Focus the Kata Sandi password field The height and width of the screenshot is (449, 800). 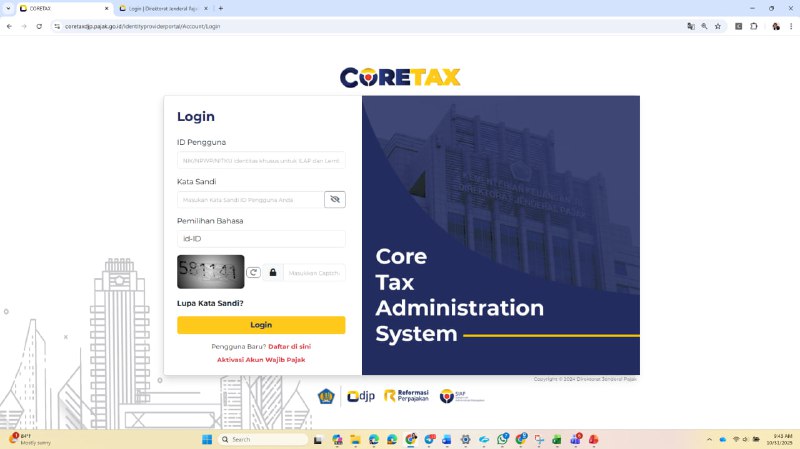click(250, 199)
